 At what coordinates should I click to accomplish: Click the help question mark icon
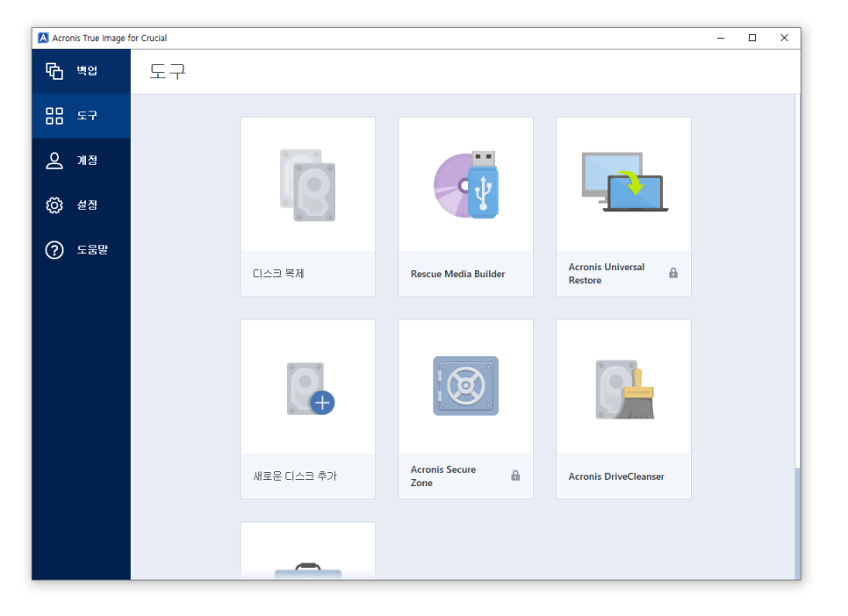coord(54,250)
